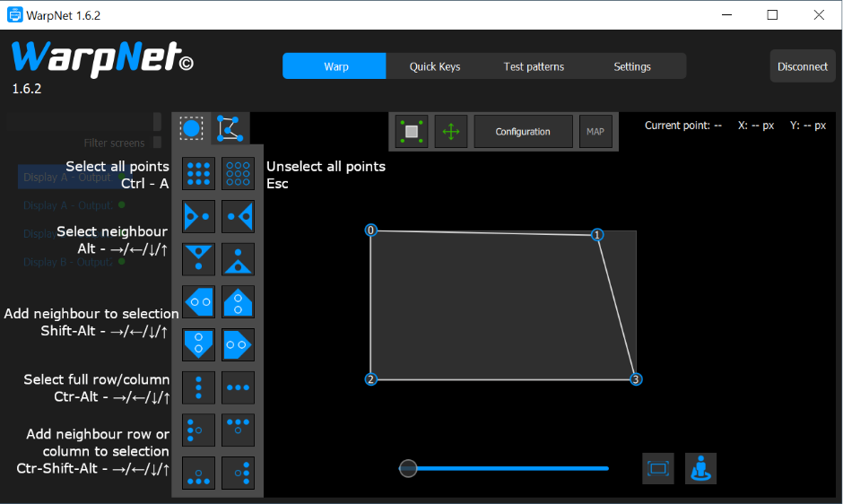Screen dimensions: 843x504
Task: Switch to point selection mode tab
Action: click(191, 128)
